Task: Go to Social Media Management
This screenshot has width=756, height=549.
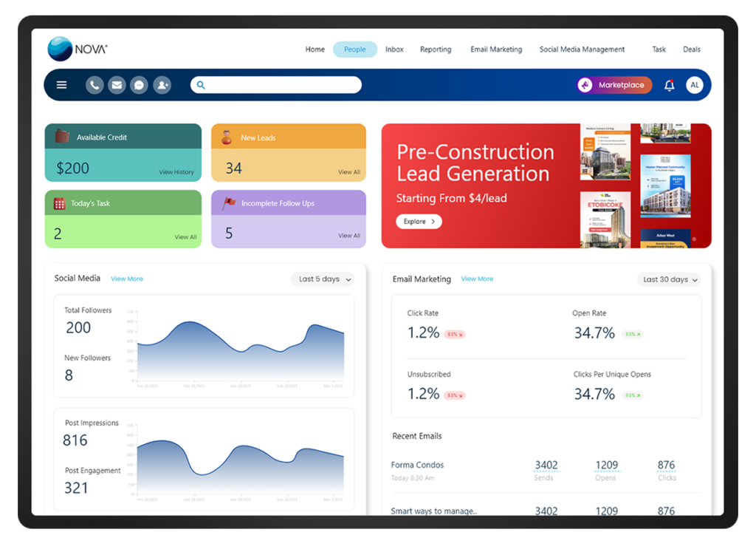Action: point(582,50)
